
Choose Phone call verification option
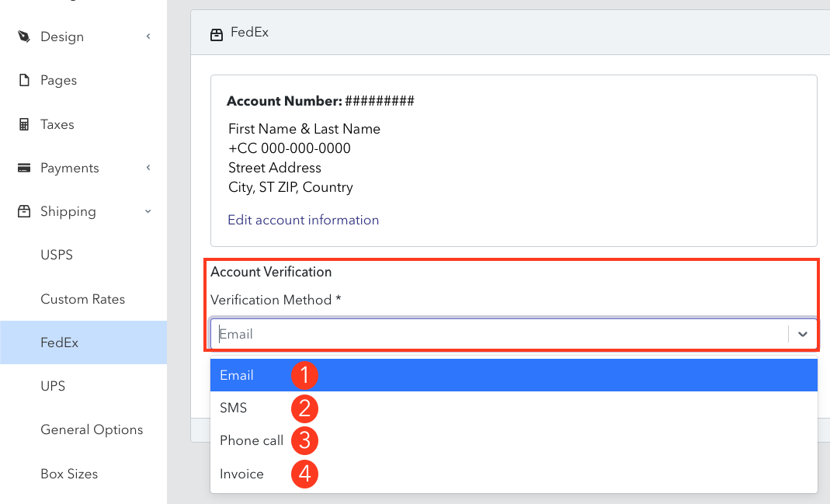pos(513,440)
